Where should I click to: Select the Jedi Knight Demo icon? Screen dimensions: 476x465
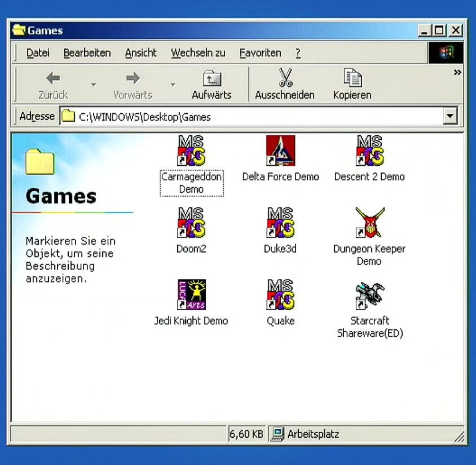click(191, 294)
